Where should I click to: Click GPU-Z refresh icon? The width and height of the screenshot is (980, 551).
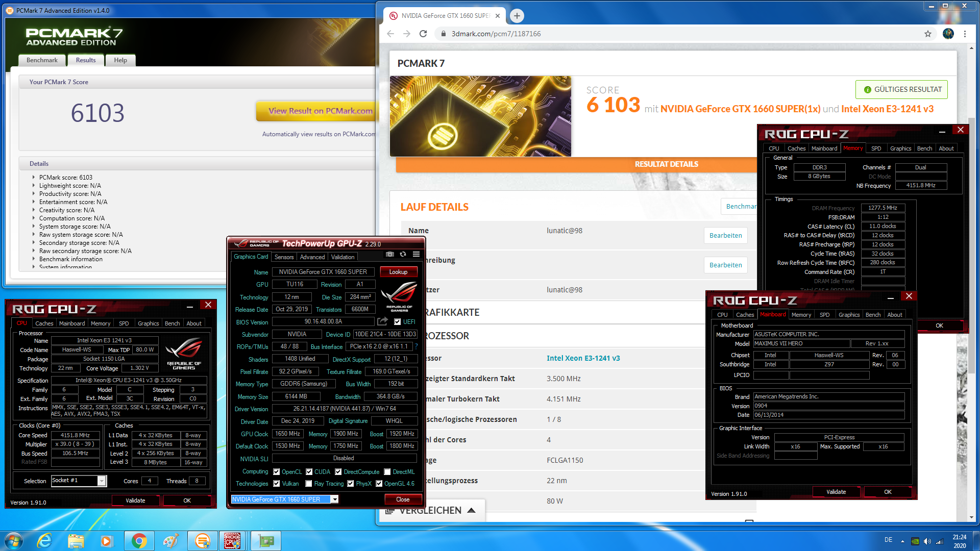pos(403,254)
